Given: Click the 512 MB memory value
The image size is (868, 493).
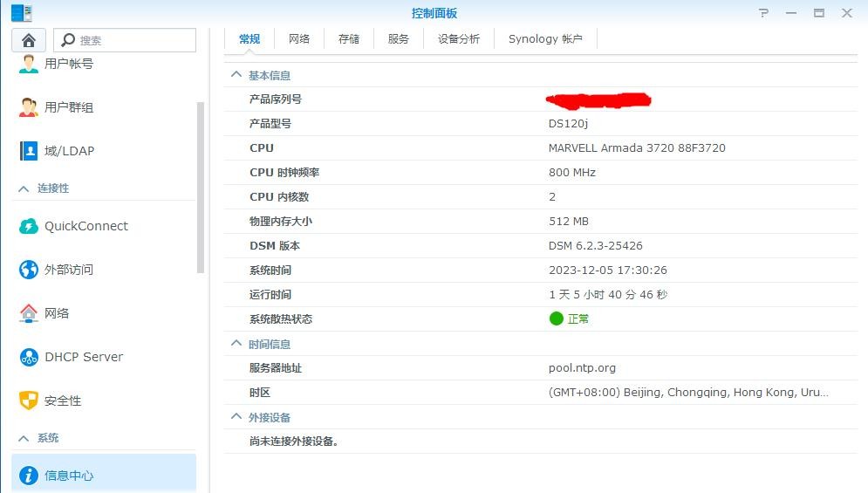Looking at the screenshot, I should point(569,221).
